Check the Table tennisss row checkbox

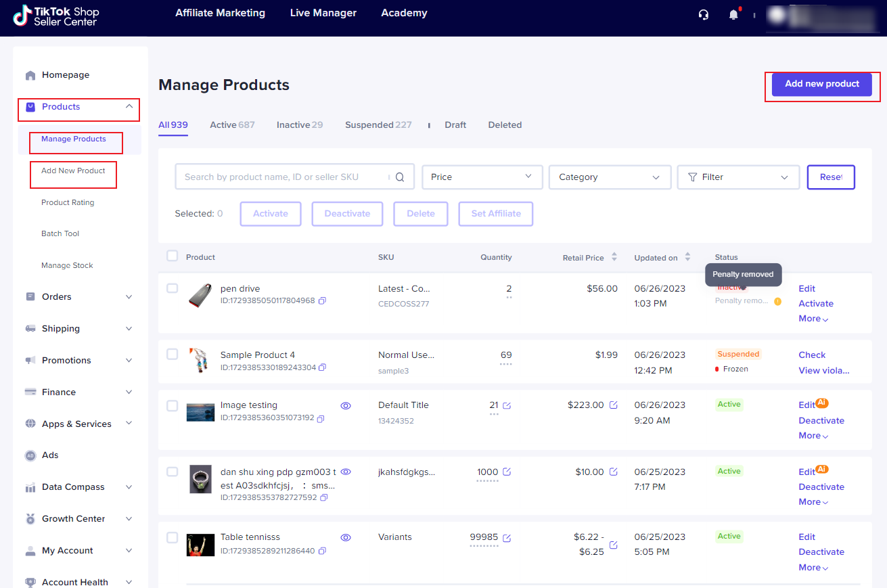coord(172,537)
